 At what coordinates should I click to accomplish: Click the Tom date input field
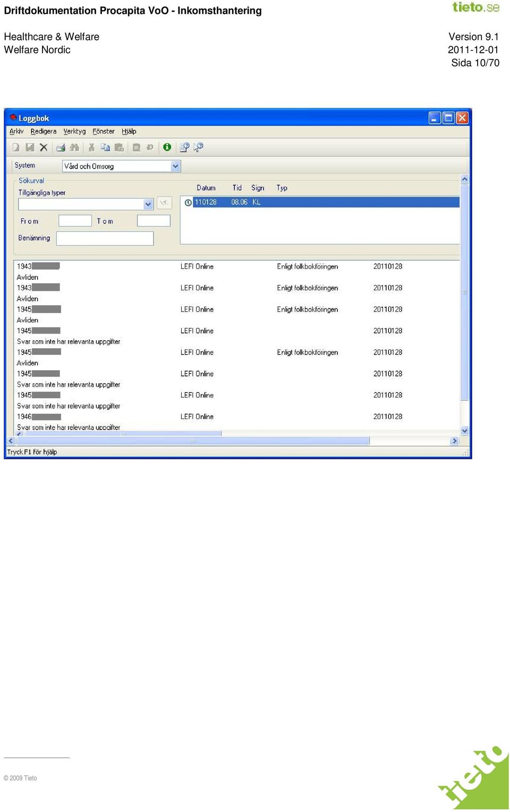(154, 221)
